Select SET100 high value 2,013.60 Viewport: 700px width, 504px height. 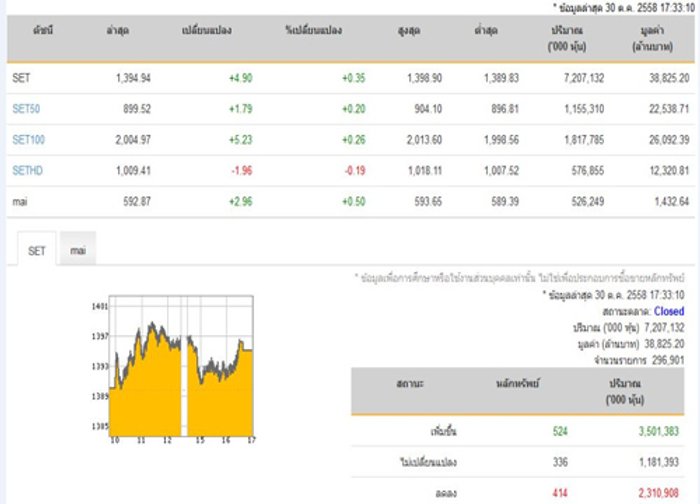[x=424, y=140]
